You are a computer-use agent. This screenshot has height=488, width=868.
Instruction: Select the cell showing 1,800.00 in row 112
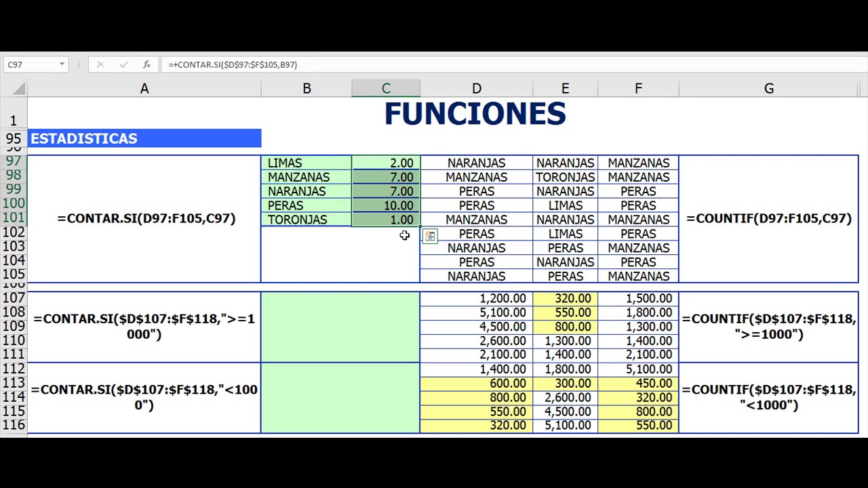pos(565,369)
